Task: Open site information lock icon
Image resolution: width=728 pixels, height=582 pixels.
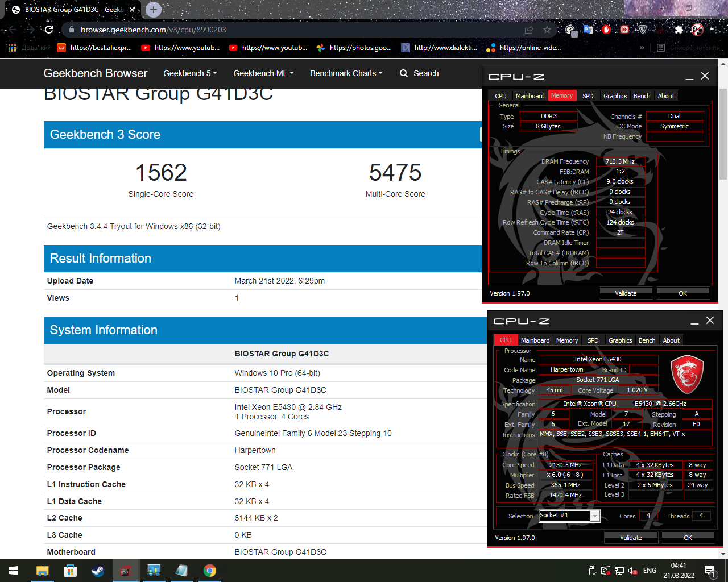Action: (x=71, y=30)
